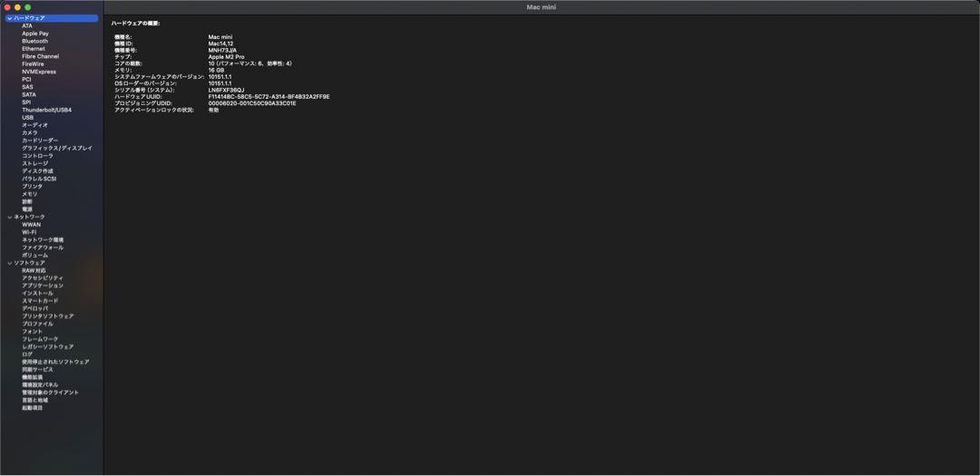Select デベロッパ in the sidebar
Viewport: 980px width, 476px height.
click(35, 308)
